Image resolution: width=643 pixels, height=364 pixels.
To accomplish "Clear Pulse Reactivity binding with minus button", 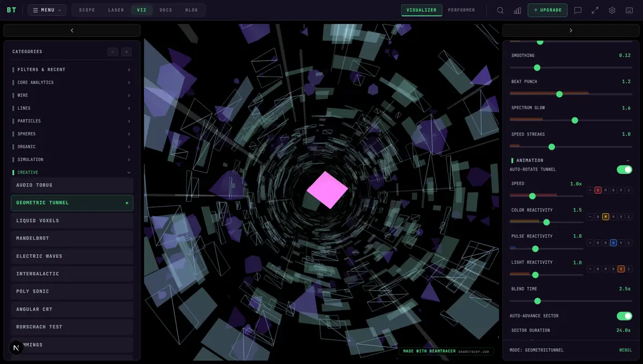I will (x=590, y=242).
